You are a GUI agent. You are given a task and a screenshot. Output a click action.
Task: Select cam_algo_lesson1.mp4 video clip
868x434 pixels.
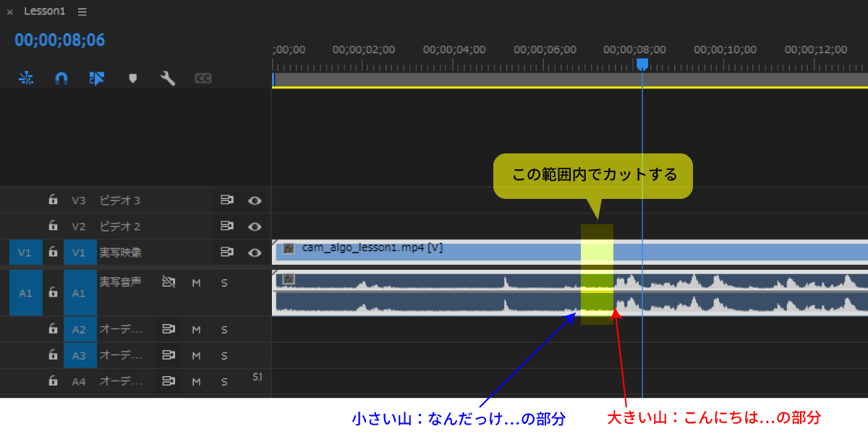point(570,252)
